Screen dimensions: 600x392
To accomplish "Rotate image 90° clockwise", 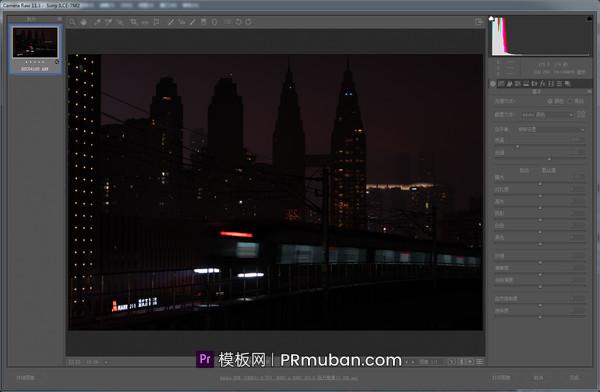I will (248, 22).
